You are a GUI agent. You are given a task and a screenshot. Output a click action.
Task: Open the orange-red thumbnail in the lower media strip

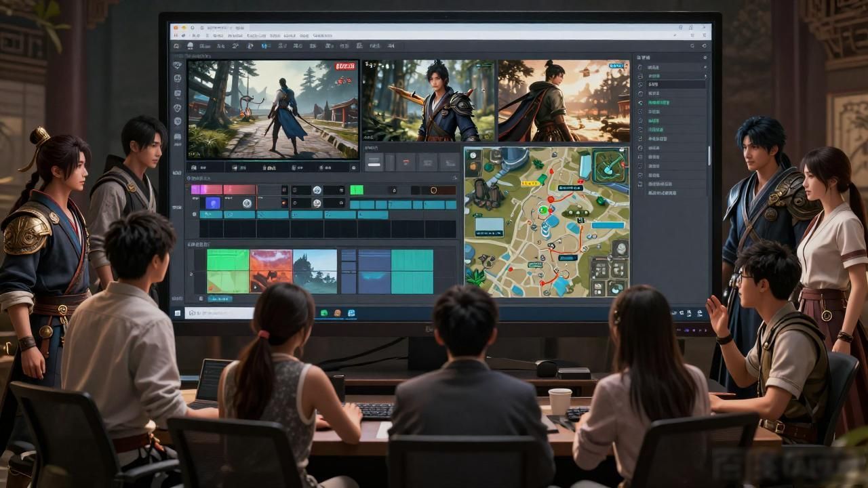271,271
